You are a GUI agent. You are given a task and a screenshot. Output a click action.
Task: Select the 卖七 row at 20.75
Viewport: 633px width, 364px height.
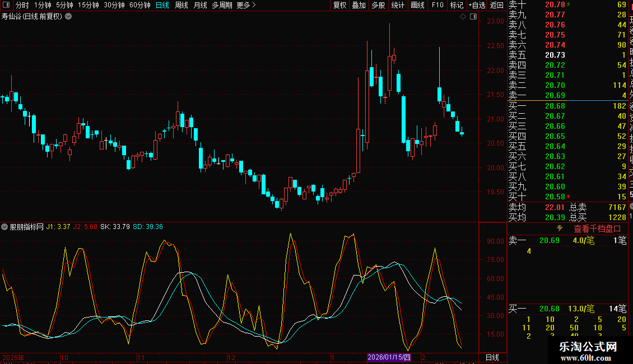click(x=567, y=35)
